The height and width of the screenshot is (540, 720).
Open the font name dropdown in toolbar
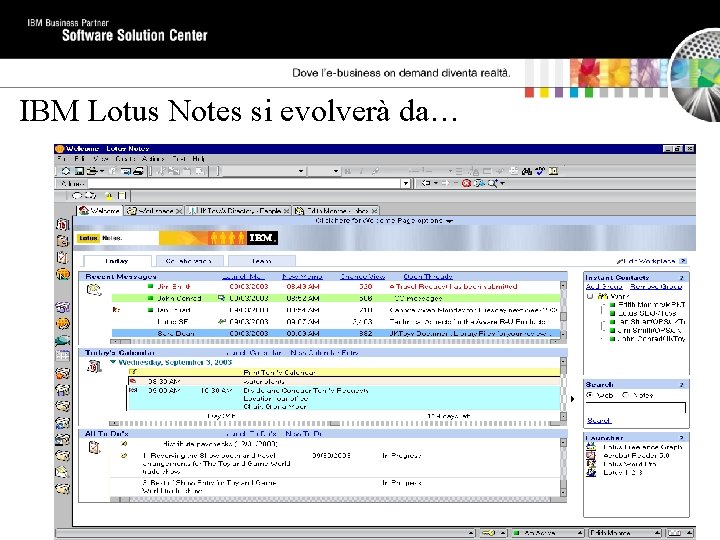[x=301, y=171]
